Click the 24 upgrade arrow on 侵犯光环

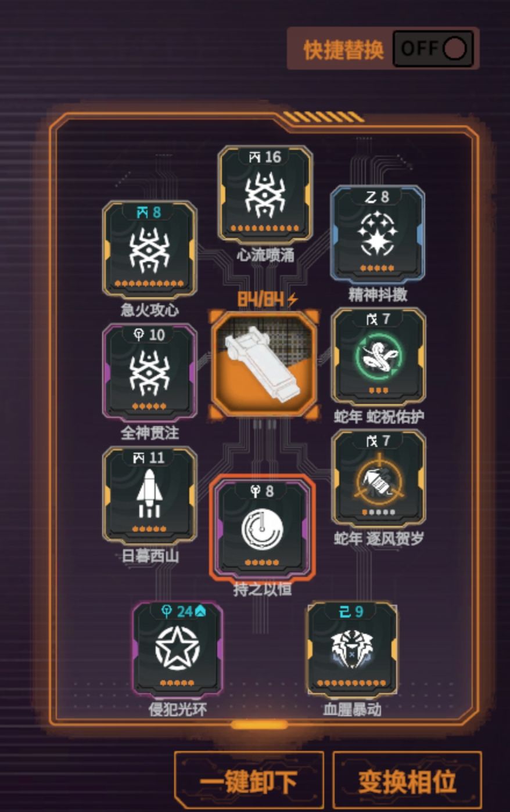click(x=200, y=611)
